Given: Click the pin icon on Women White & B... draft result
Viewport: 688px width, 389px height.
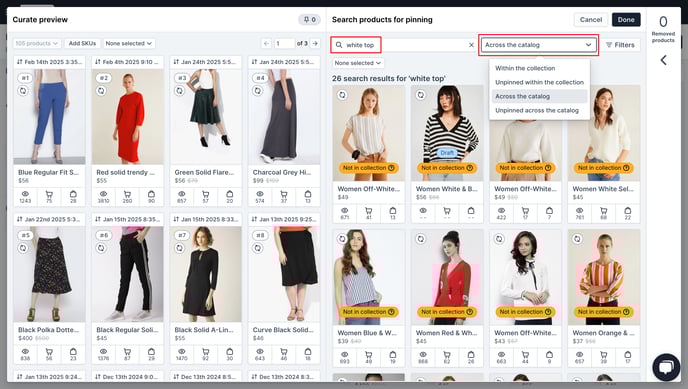Looking at the screenshot, I should 420,95.
